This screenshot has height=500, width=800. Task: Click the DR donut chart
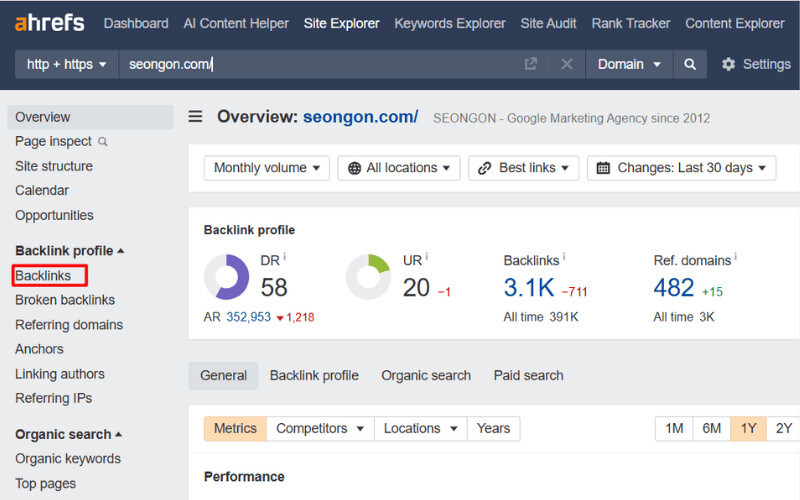(x=227, y=277)
